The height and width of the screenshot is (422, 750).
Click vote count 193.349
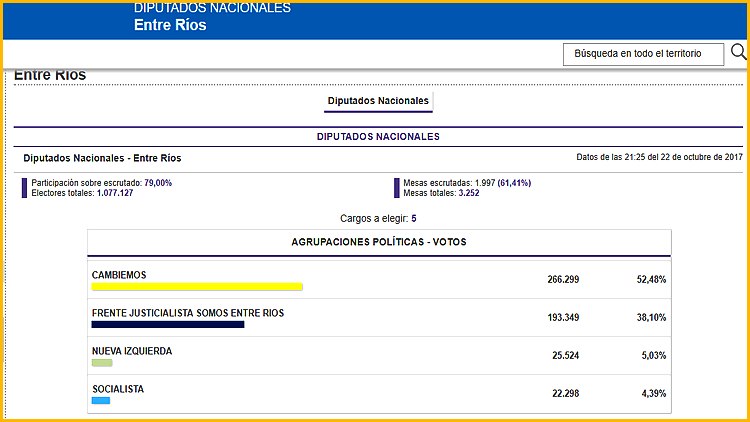[563, 317]
